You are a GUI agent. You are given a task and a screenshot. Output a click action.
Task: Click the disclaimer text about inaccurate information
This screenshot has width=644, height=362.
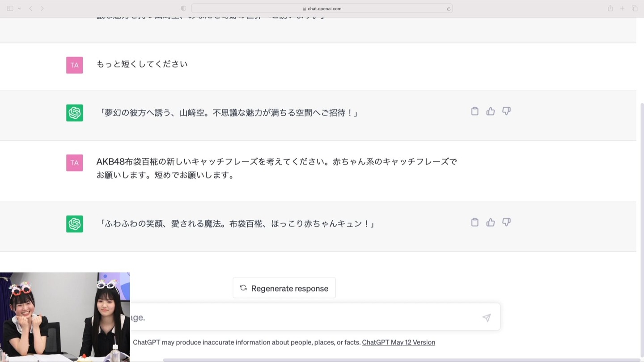[x=246, y=342]
